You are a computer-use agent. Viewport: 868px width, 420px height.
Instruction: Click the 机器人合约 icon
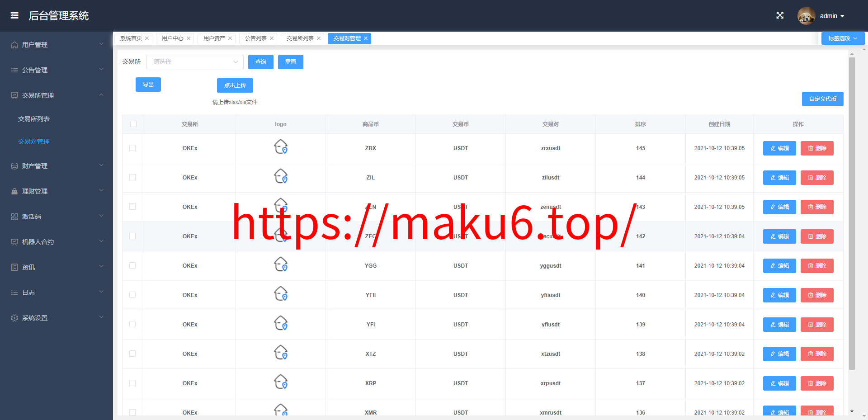click(x=14, y=242)
